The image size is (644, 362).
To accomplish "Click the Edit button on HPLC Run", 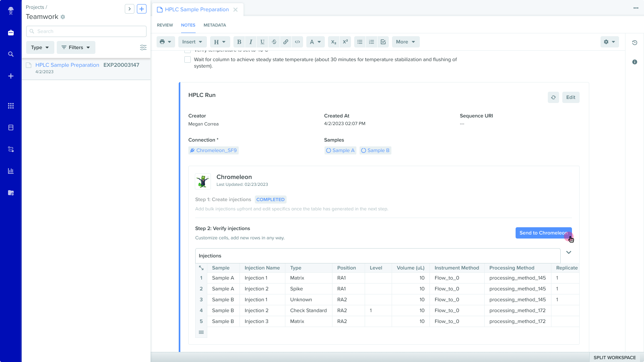I will (571, 97).
